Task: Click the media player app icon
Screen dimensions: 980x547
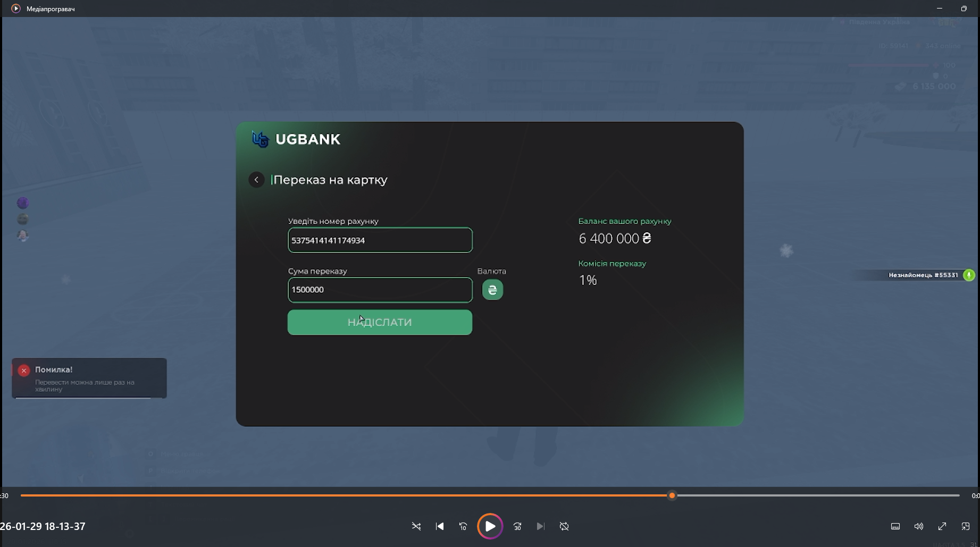Action: [16, 9]
